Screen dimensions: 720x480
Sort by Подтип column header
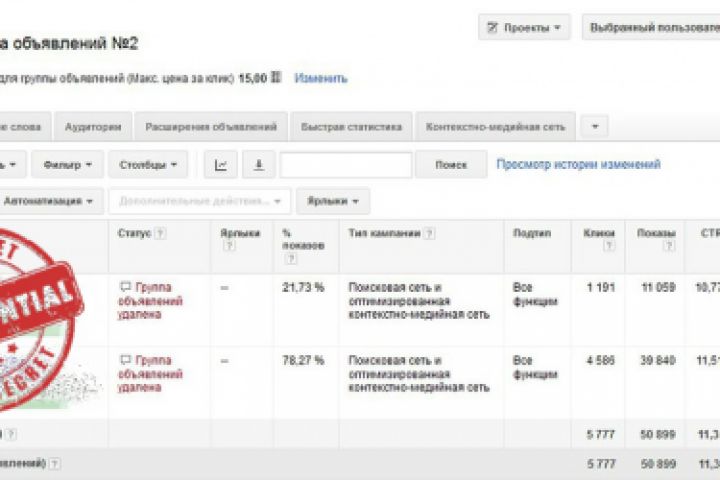point(532,233)
